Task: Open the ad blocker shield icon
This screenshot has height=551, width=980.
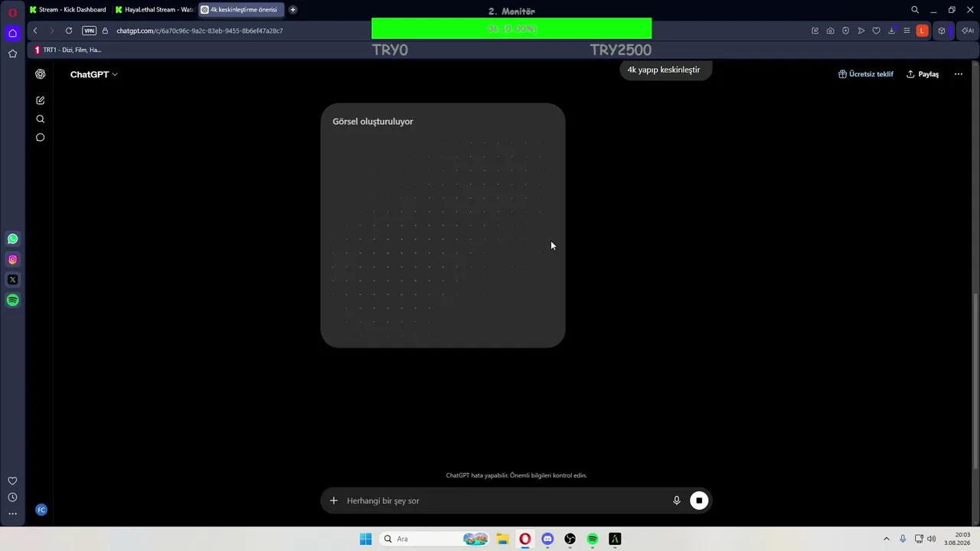Action: point(846,31)
